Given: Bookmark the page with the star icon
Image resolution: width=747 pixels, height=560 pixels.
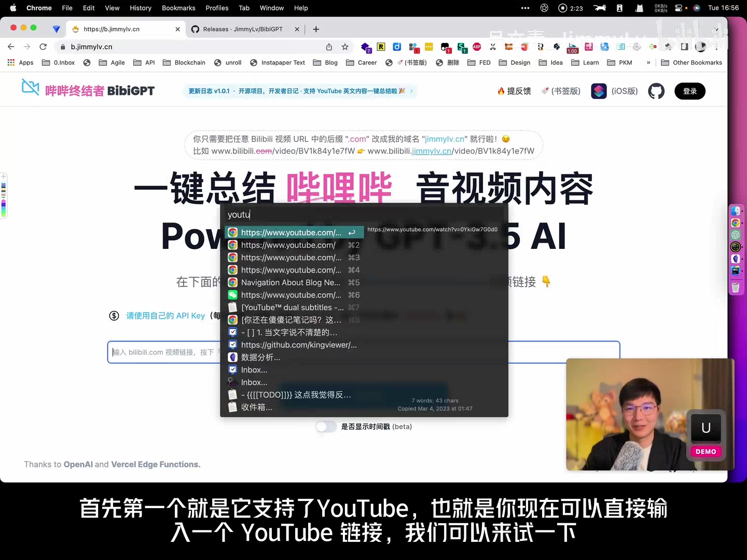Looking at the screenshot, I should tap(345, 47).
